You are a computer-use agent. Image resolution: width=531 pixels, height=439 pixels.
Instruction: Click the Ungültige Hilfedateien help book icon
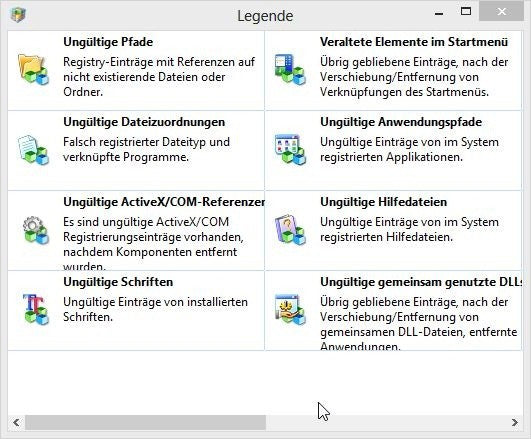click(x=290, y=230)
